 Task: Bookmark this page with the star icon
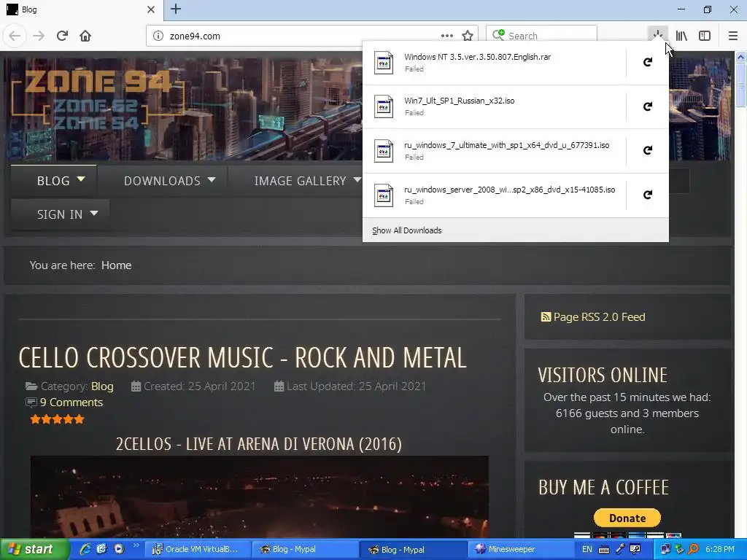[468, 36]
